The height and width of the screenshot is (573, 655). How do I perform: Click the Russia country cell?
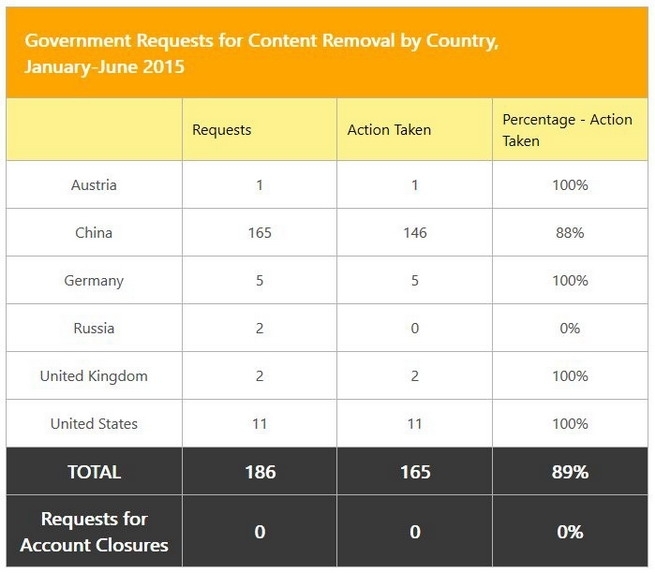click(94, 328)
